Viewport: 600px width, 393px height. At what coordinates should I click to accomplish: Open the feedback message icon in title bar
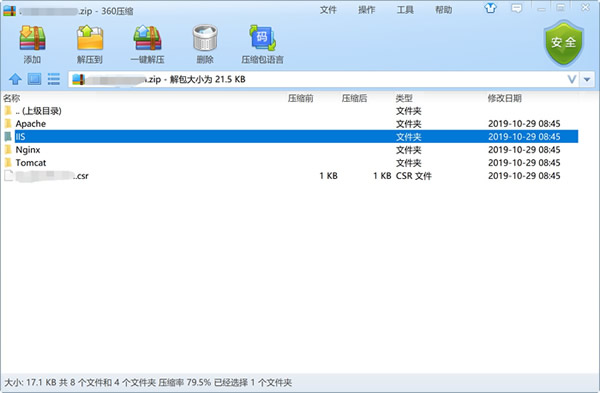[517, 8]
